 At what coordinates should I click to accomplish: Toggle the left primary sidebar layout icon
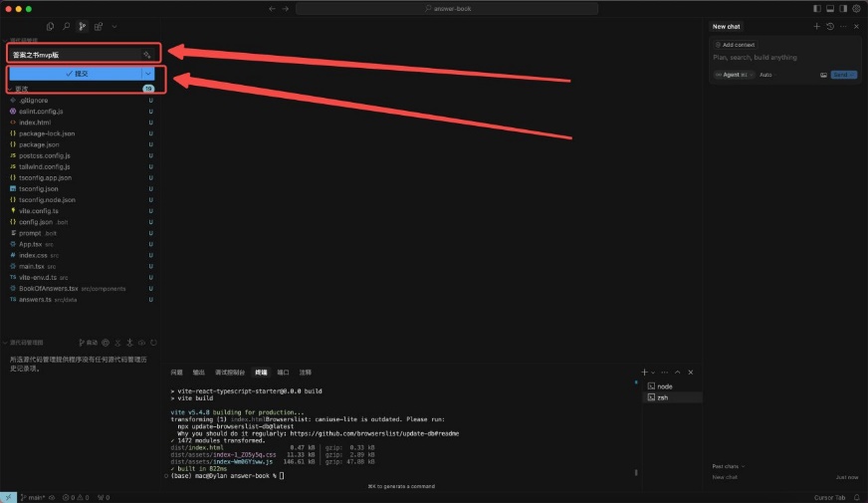816,8
